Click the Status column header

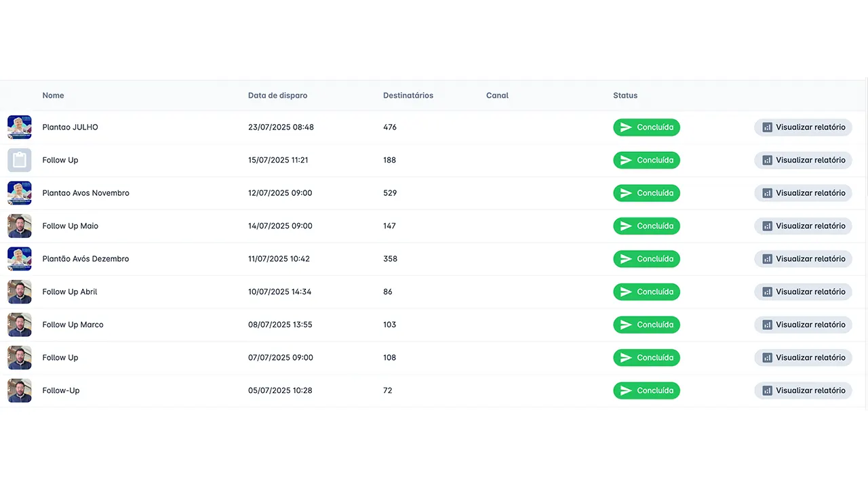(625, 96)
